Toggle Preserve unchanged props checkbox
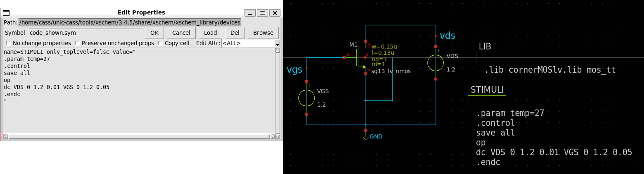Image resolution: width=644 pixels, height=174 pixels. click(x=77, y=43)
